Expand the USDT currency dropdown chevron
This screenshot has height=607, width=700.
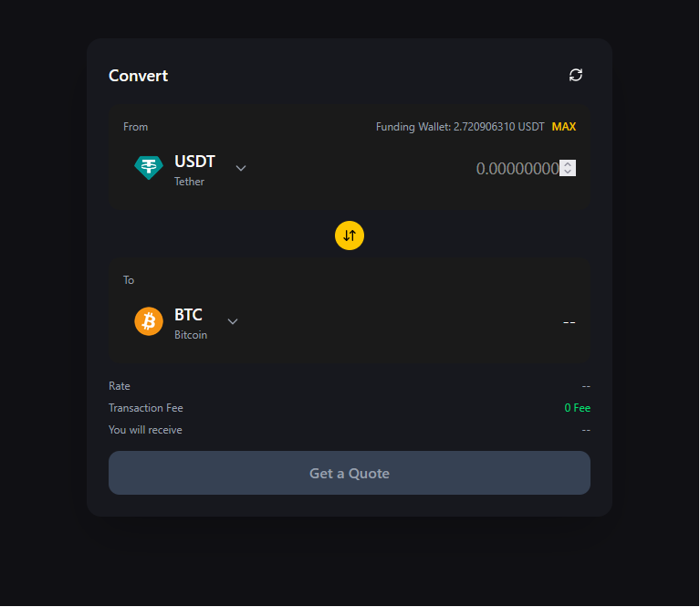pyautogui.click(x=241, y=168)
